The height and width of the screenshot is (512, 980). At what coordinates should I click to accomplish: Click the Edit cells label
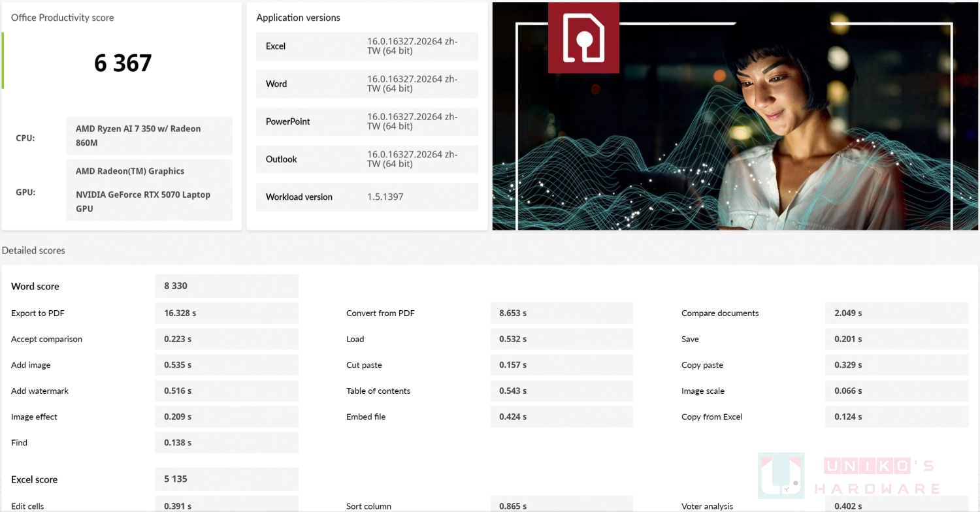(x=27, y=506)
